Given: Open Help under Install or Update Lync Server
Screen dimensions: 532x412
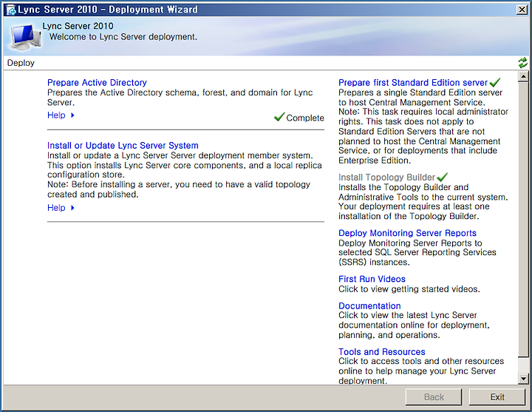Looking at the screenshot, I should (56, 208).
